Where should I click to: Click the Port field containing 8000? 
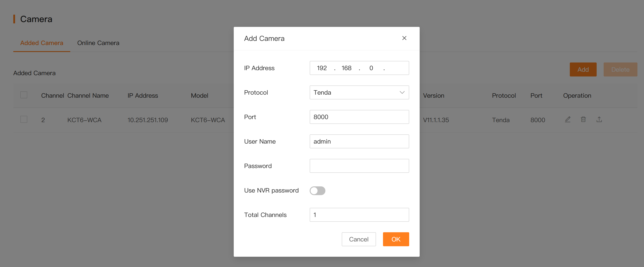(359, 117)
